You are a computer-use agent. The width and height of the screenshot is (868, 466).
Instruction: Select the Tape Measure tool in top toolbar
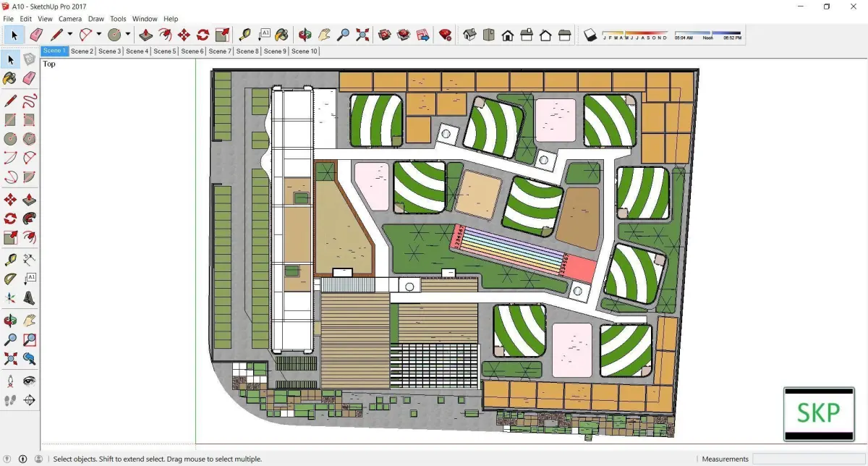(x=244, y=35)
